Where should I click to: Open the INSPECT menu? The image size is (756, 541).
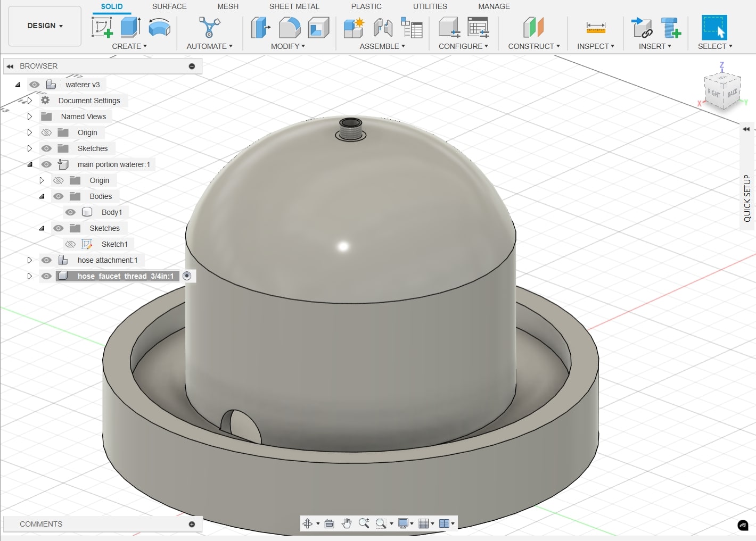[x=596, y=46]
